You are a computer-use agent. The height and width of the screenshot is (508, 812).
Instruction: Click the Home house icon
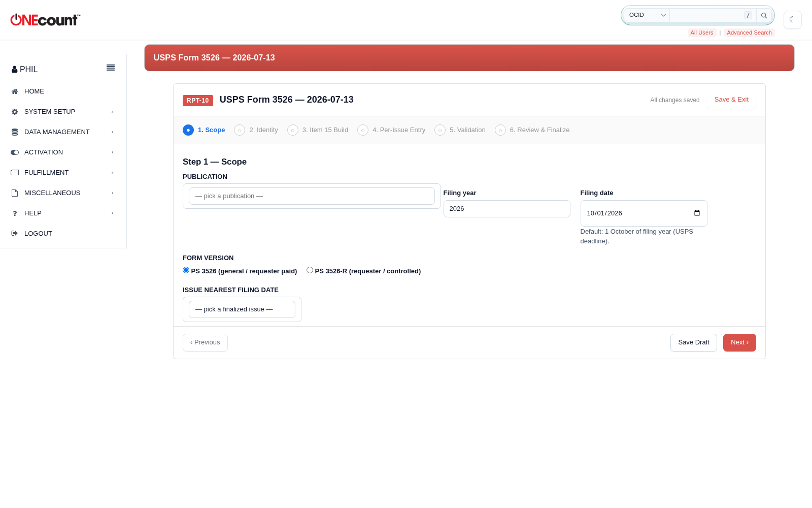click(x=15, y=91)
